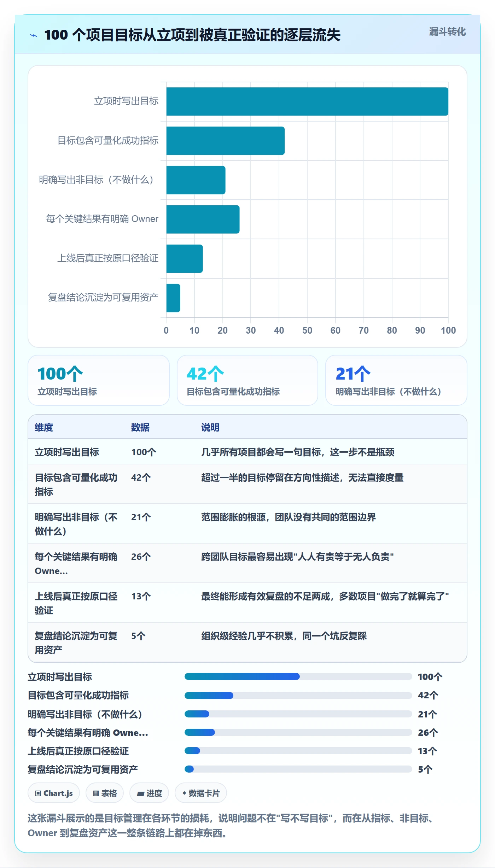This screenshot has height=868, width=495.
Task: Click the chart label 复盘结论沉淀为可复用资产
Action: point(103,297)
